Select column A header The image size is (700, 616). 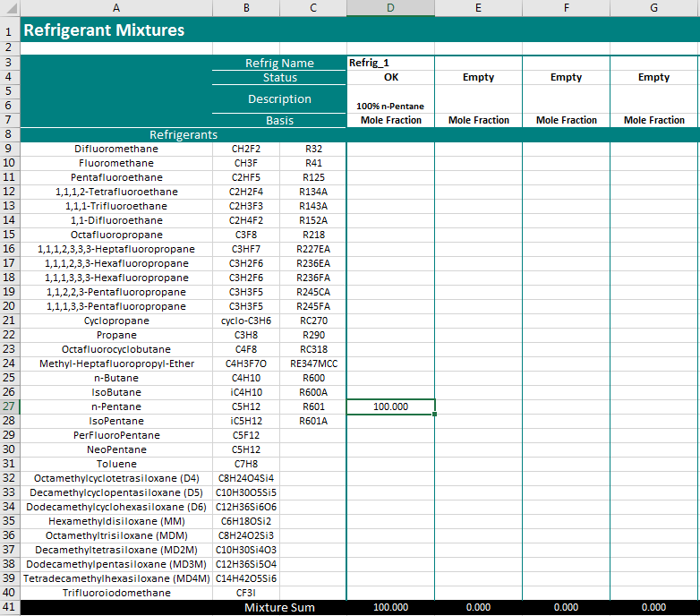[x=116, y=8]
